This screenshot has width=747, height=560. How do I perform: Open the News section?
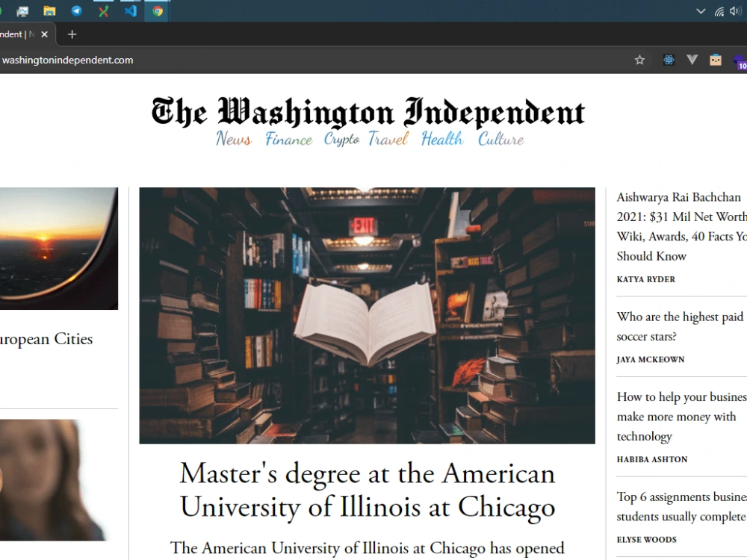(x=233, y=139)
